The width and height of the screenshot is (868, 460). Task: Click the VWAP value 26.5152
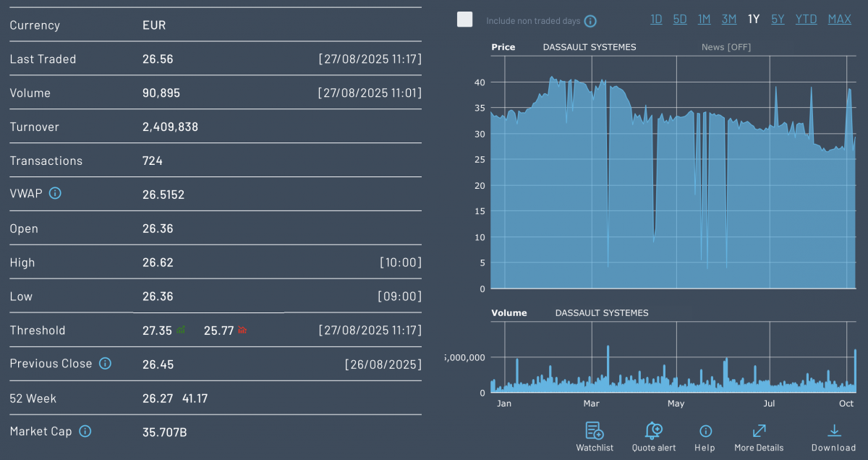[163, 195]
